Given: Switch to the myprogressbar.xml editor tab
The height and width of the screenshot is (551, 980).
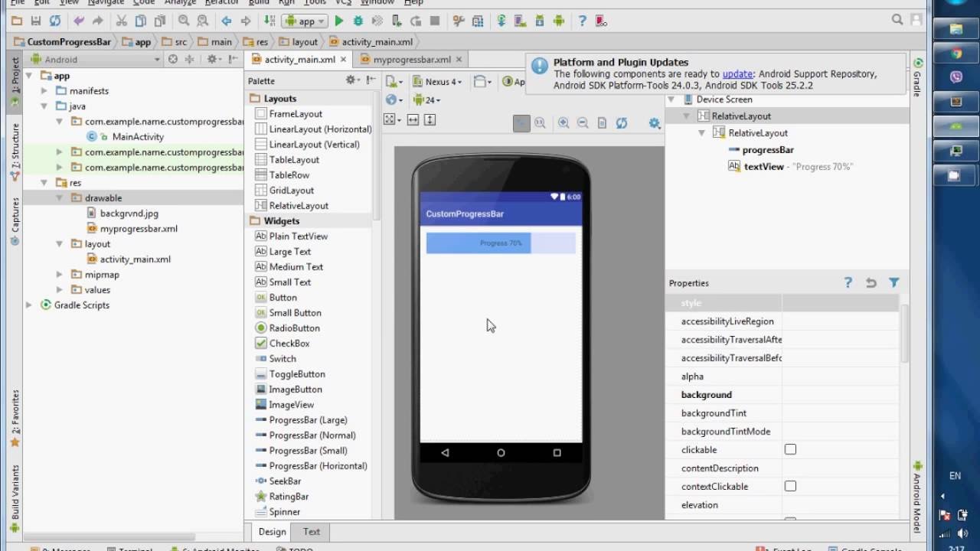Looking at the screenshot, I should pyautogui.click(x=412, y=59).
